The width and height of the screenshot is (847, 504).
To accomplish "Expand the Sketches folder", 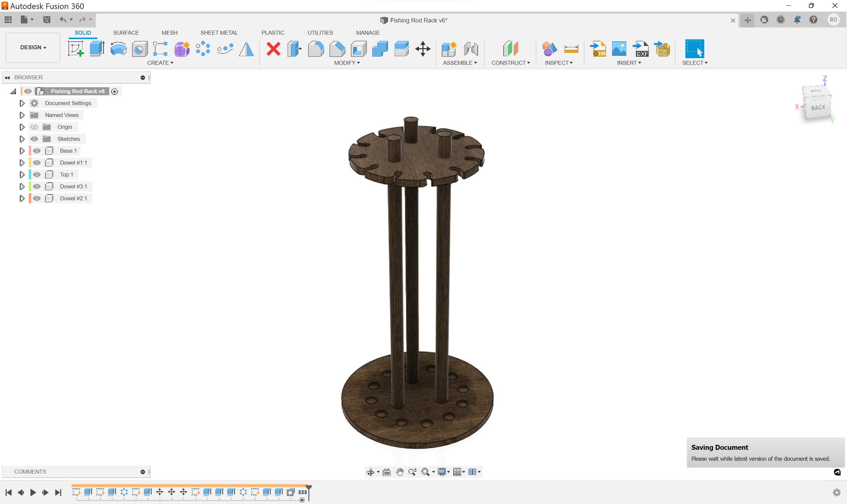I will pyautogui.click(x=22, y=138).
